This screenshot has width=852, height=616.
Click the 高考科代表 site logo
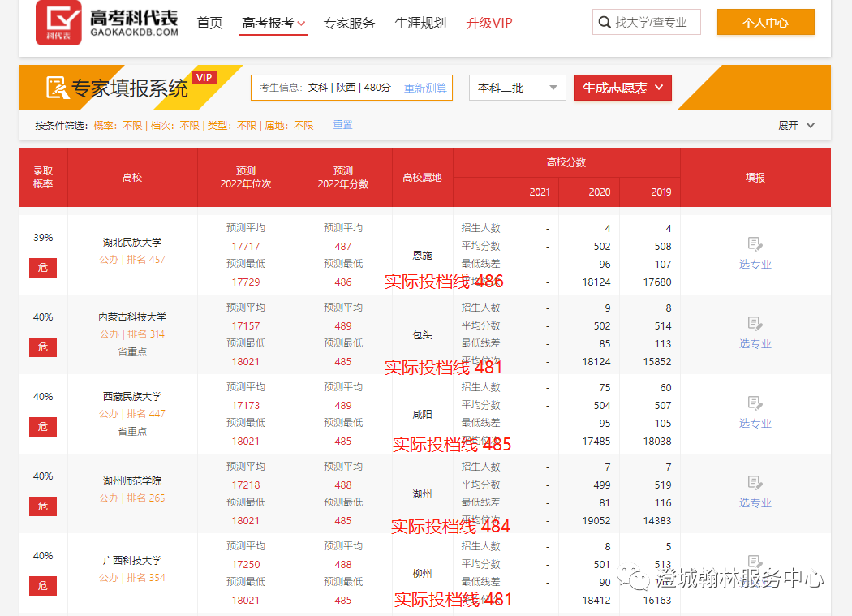coord(107,22)
